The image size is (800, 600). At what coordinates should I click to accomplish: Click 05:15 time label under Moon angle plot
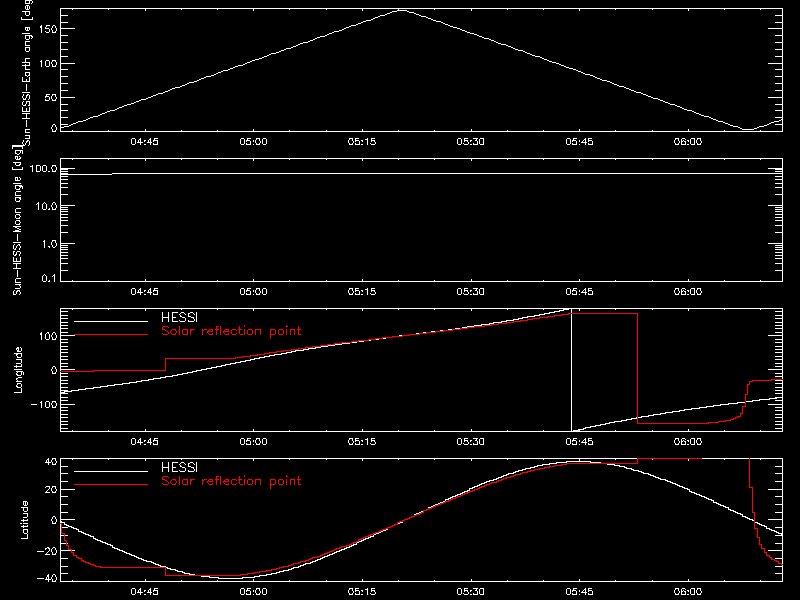tap(362, 292)
